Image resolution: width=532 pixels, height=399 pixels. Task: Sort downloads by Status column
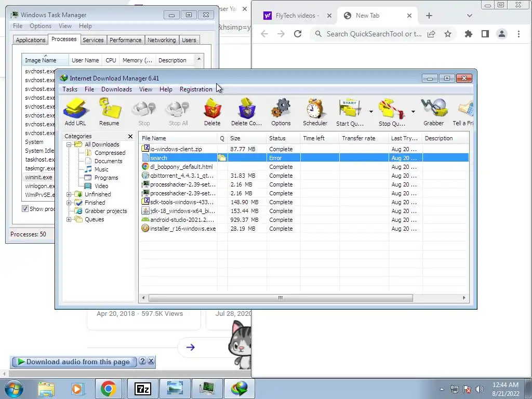(284, 138)
